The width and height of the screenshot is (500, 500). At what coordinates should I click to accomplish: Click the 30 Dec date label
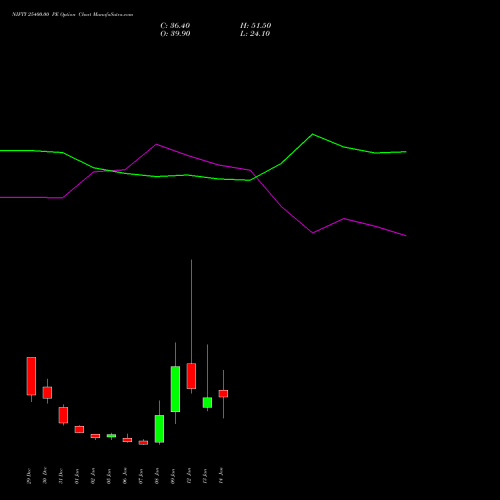click(45, 476)
